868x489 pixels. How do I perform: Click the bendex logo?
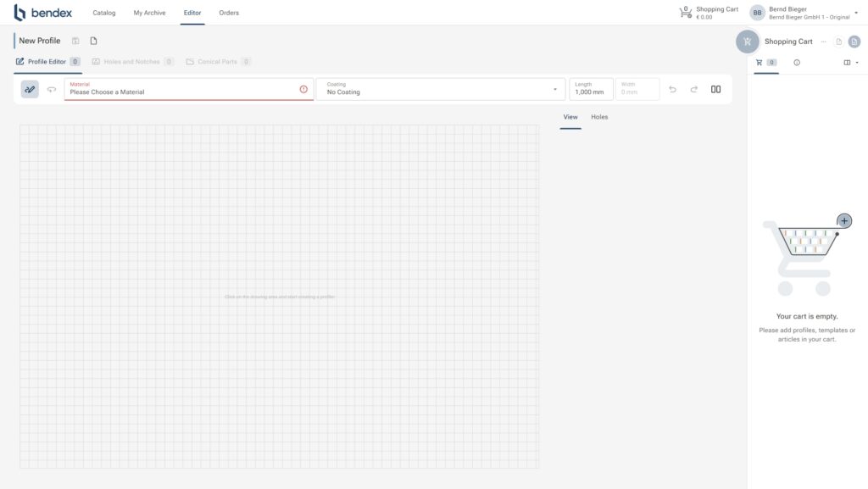point(42,13)
